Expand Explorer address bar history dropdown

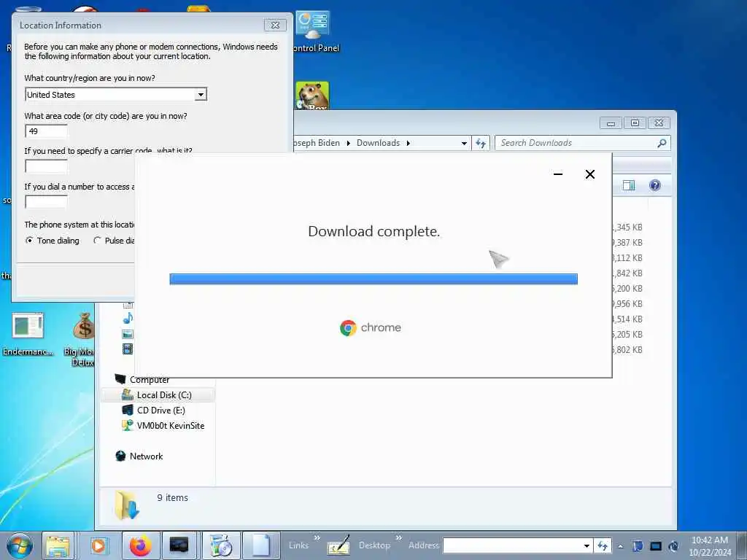point(464,143)
